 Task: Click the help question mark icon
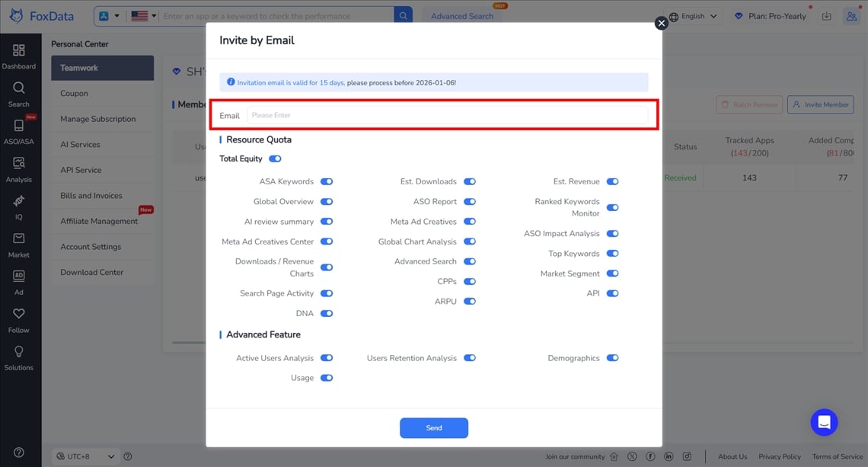coord(18,453)
